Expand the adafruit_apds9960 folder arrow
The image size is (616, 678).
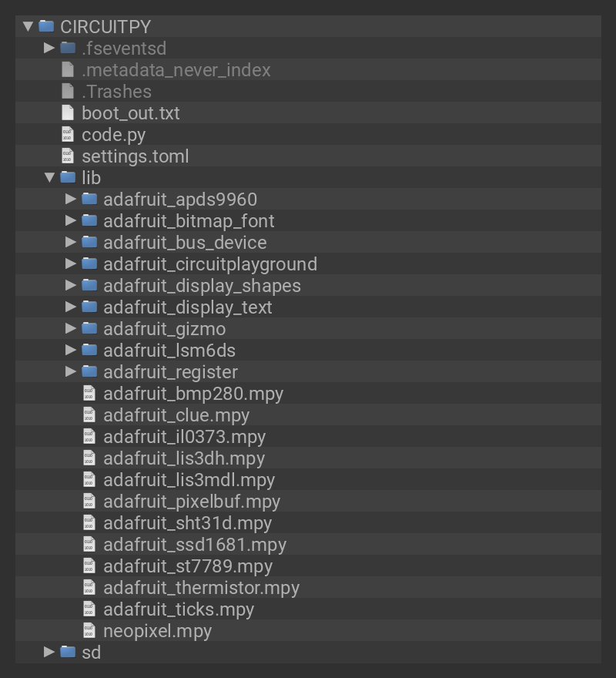click(71, 199)
